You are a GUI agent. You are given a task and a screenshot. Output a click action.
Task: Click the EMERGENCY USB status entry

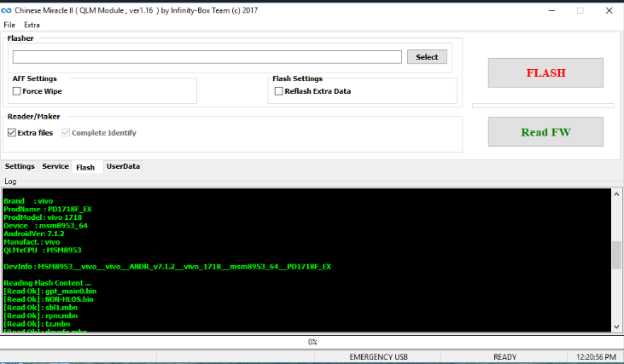(x=378, y=357)
